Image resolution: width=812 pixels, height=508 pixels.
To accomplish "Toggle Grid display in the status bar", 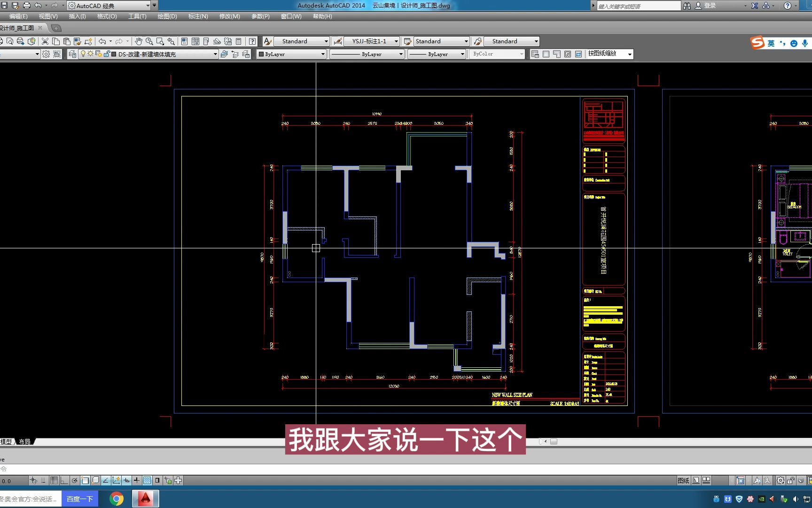I will tap(54, 480).
